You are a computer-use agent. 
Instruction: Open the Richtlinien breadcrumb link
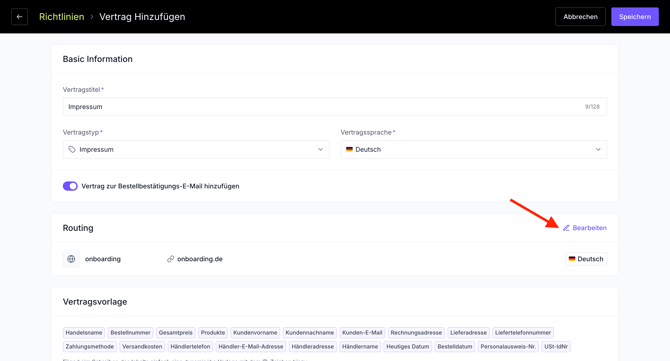coord(62,17)
